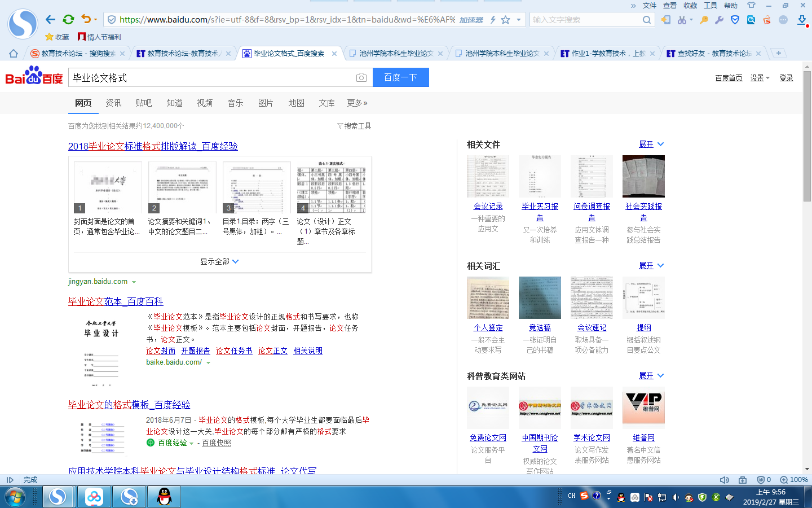Screen dimensions: 812x508
Task: Go back with the browser back arrow
Action: point(50,20)
